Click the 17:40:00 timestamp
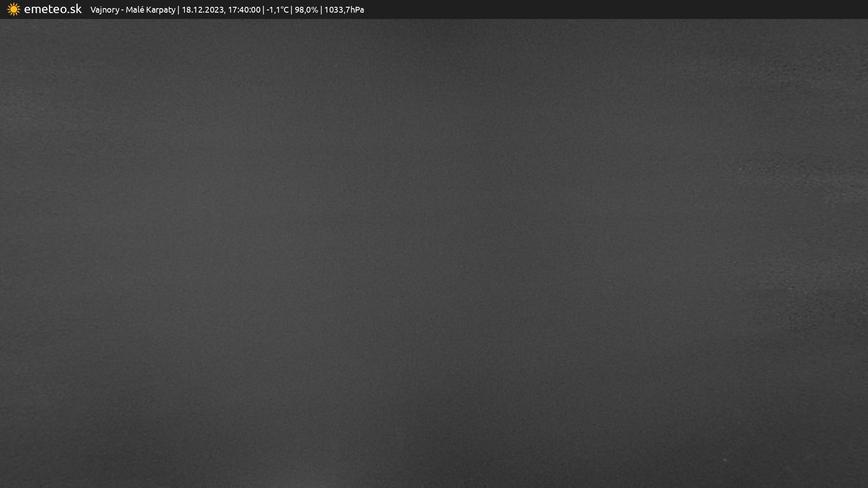Image resolution: width=868 pixels, height=488 pixels. 244,9
